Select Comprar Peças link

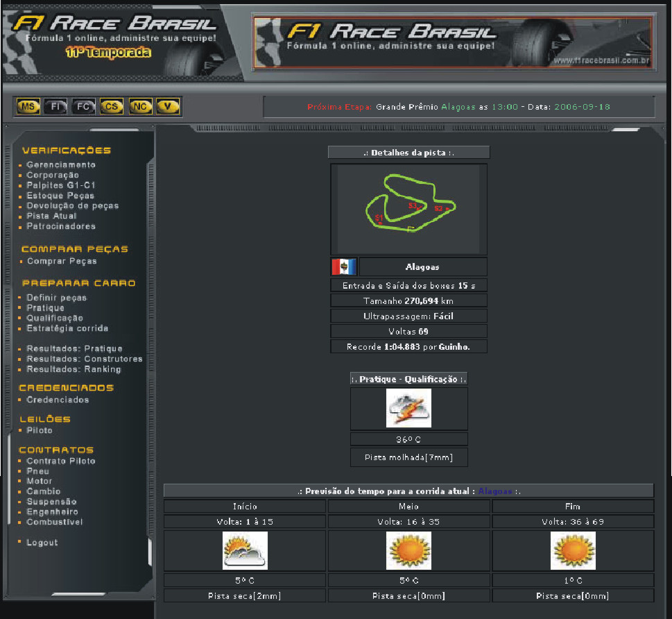[62, 262]
